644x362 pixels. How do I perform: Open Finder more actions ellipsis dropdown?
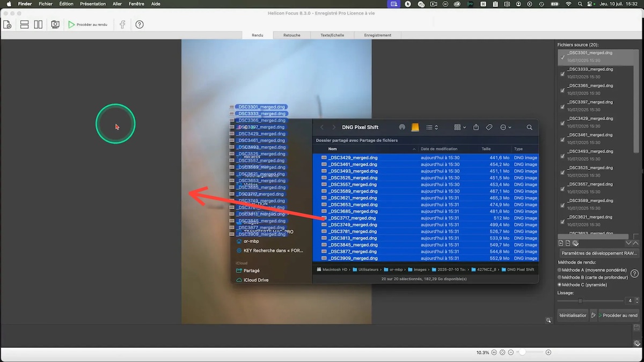pos(506,127)
